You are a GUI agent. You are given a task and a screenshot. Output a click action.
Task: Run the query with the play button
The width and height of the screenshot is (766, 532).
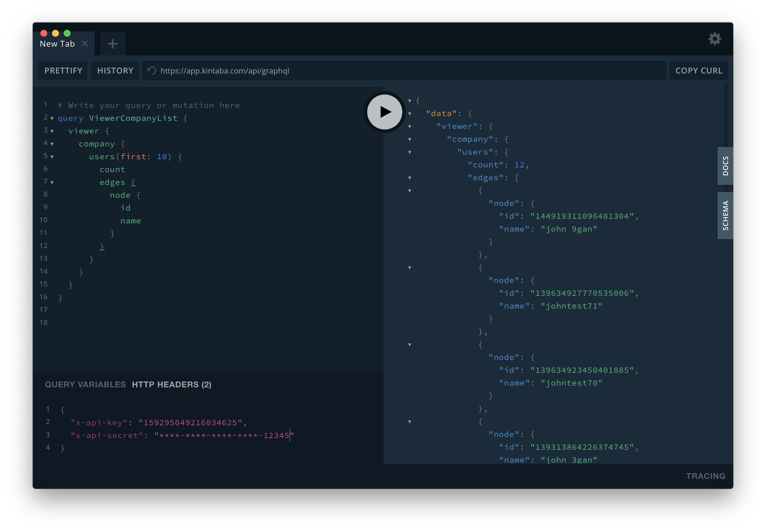point(385,112)
